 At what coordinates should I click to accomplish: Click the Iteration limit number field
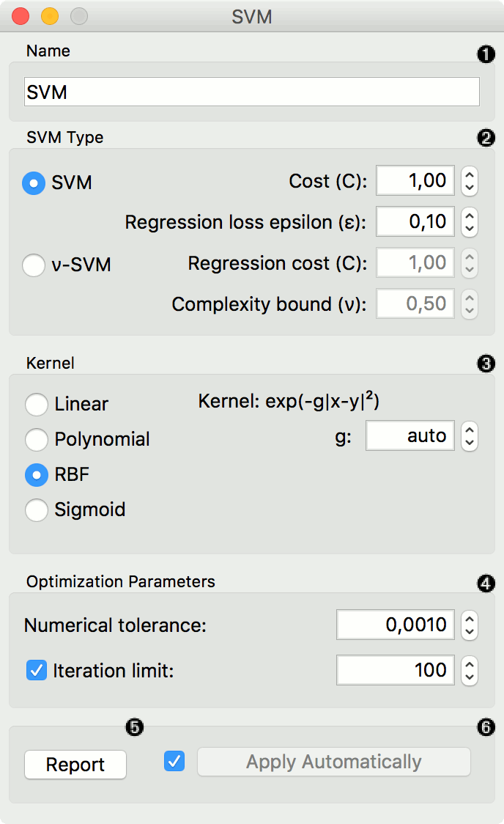pyautogui.click(x=396, y=670)
